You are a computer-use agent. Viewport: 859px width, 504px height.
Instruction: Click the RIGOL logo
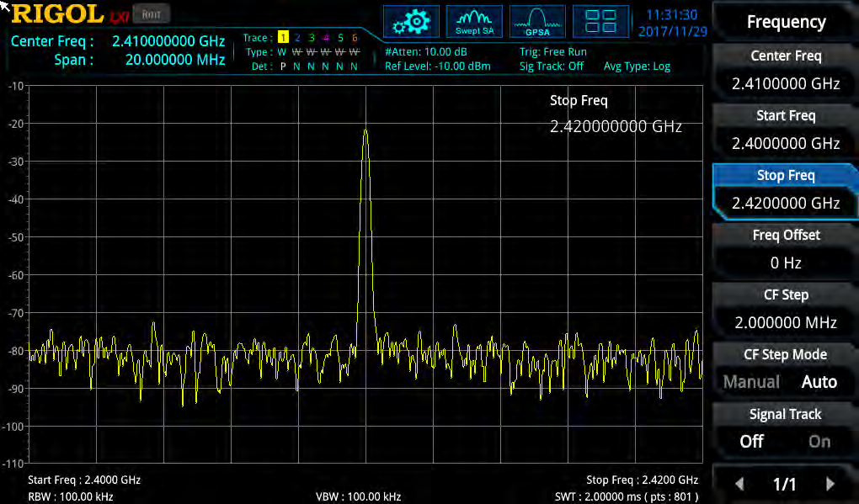(57, 14)
